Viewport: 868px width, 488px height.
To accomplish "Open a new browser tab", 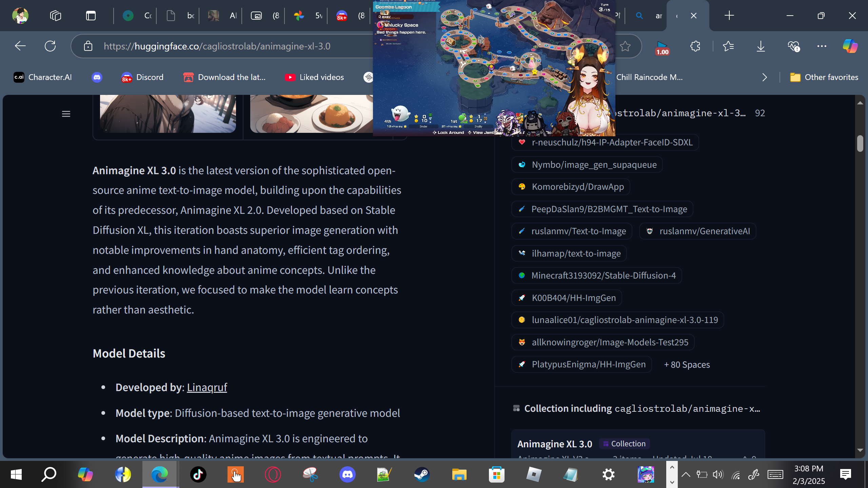I will 729,16.
